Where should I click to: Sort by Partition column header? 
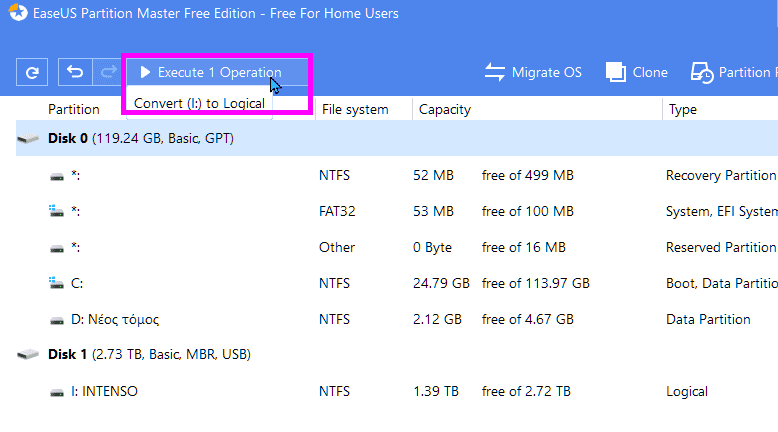73,109
